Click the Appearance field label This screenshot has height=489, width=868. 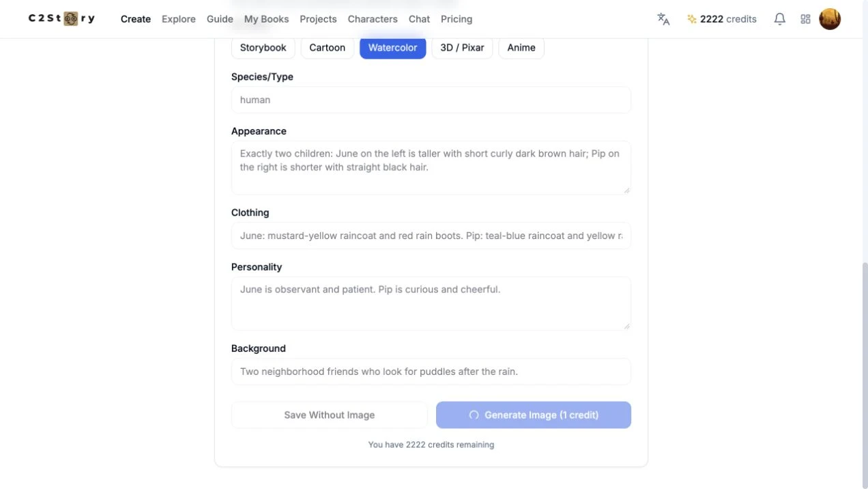259,131
